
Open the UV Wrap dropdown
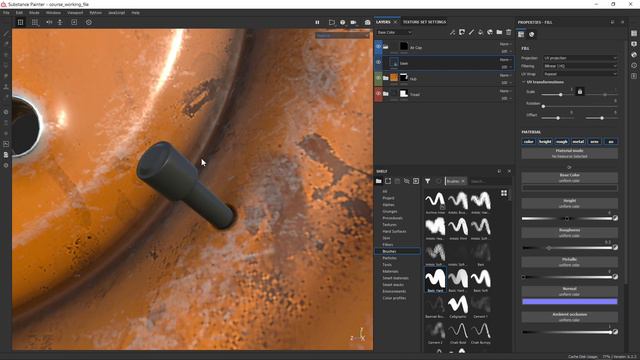tap(580, 74)
